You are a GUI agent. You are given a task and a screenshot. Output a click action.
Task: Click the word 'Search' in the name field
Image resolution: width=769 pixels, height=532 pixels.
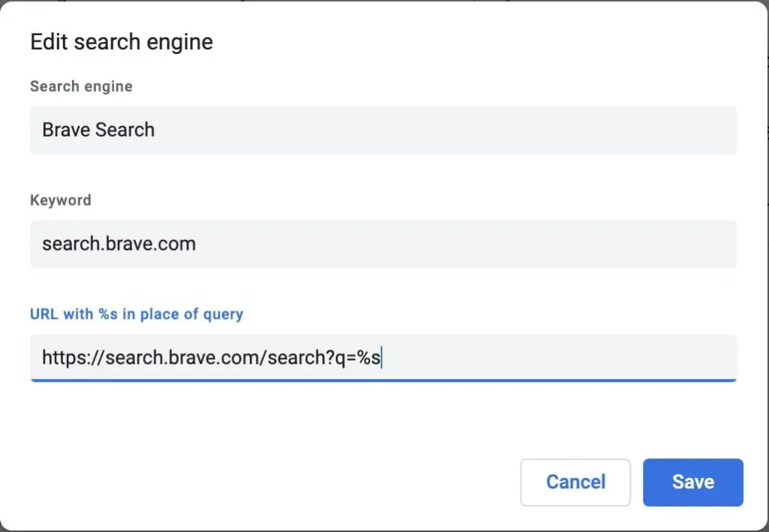coord(125,130)
